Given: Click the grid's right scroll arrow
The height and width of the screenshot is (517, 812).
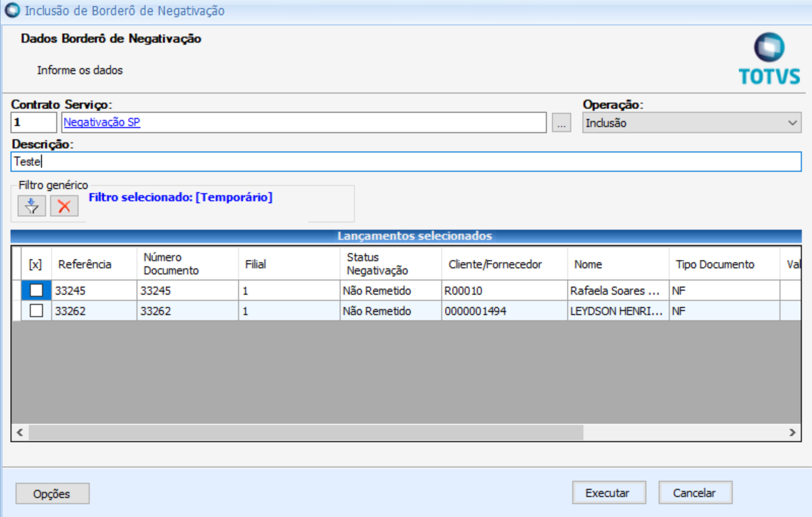Looking at the screenshot, I should point(792,432).
